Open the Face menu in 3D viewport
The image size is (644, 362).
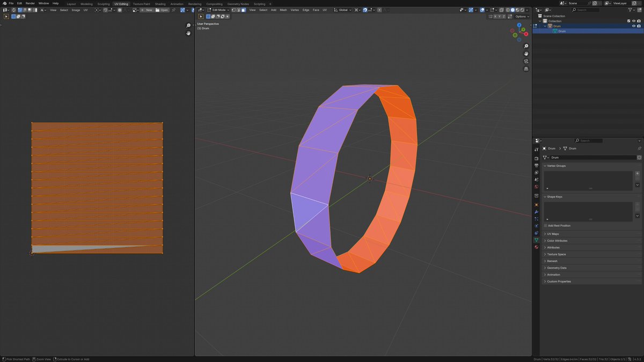pos(316,10)
